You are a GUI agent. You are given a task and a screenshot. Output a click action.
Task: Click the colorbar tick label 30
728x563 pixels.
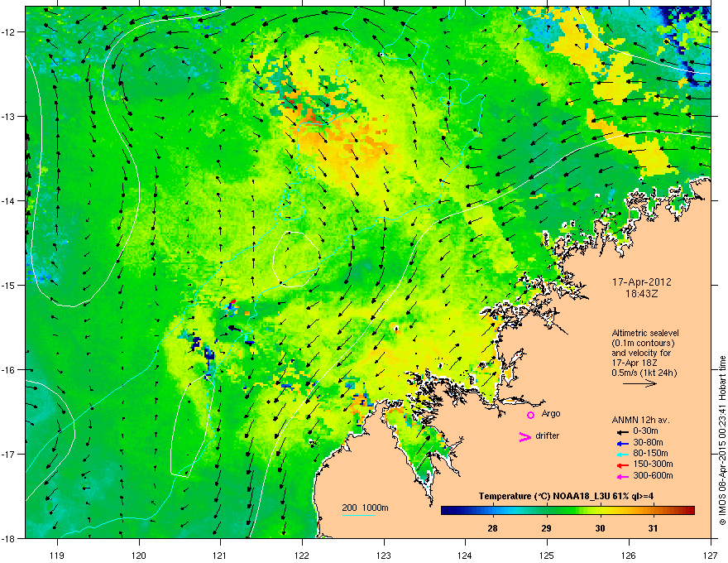pyautogui.click(x=600, y=528)
